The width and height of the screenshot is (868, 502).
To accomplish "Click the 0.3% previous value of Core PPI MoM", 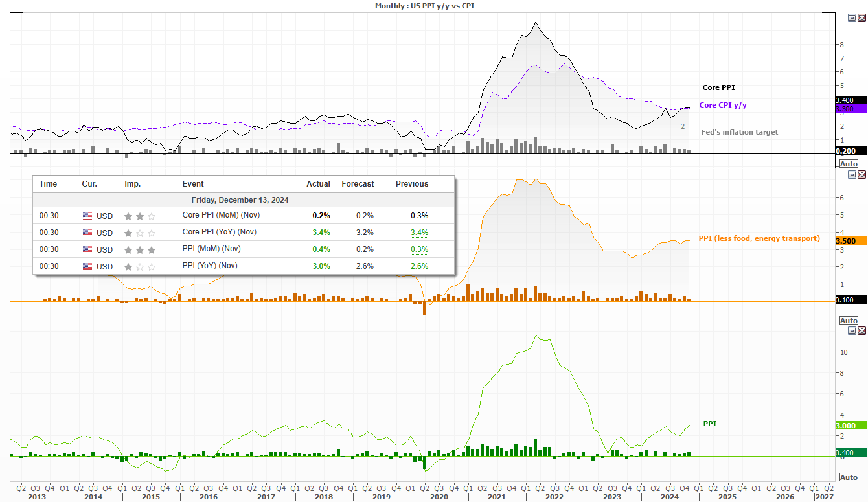I will pos(419,216).
